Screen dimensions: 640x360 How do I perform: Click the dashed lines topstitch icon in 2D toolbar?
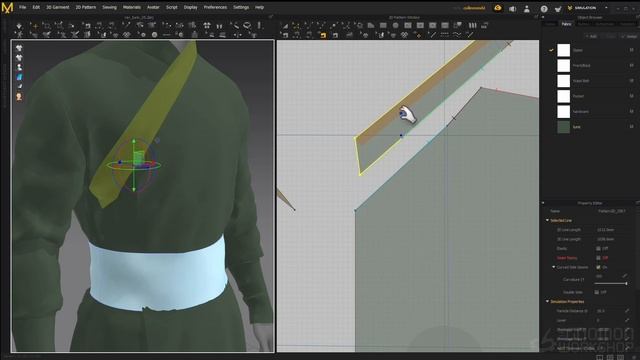click(445, 35)
